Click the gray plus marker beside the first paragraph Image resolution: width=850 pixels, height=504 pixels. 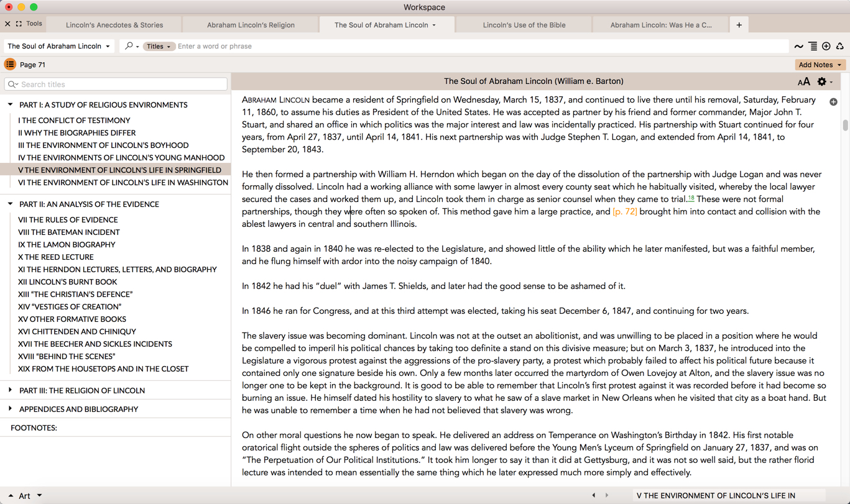click(x=833, y=101)
